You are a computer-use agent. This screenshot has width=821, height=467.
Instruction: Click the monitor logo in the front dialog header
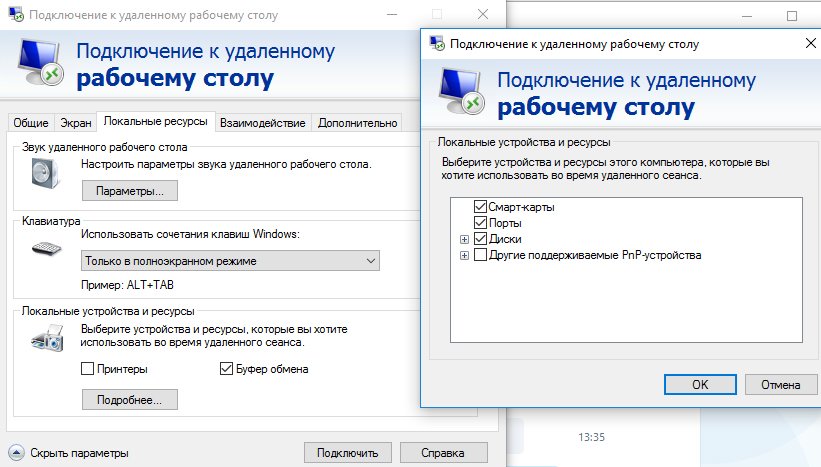461,91
